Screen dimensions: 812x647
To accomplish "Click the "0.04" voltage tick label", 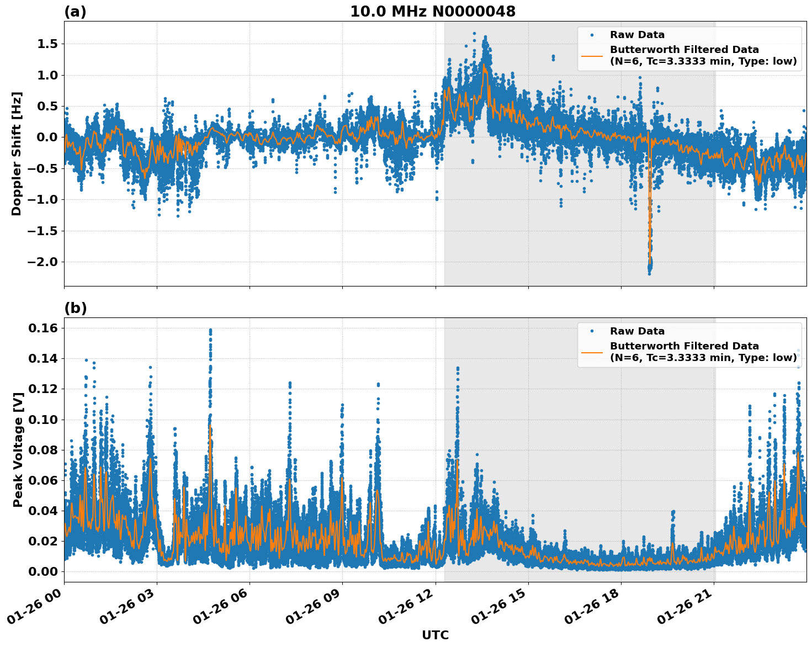I will click(x=44, y=511).
